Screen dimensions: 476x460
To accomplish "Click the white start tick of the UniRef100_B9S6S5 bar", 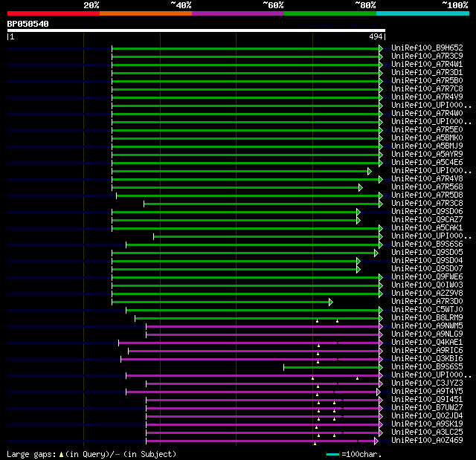I will coord(284,368).
